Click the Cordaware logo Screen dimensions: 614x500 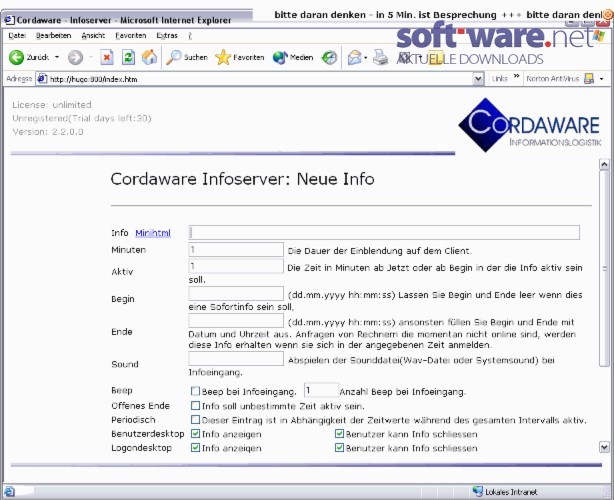click(x=529, y=125)
